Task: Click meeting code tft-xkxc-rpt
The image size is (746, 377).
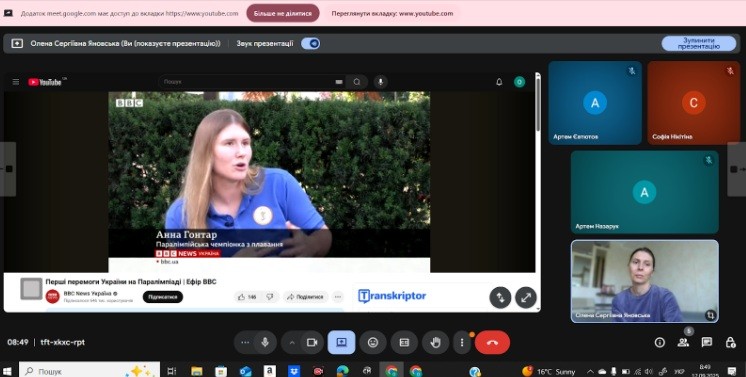Action: click(x=63, y=342)
